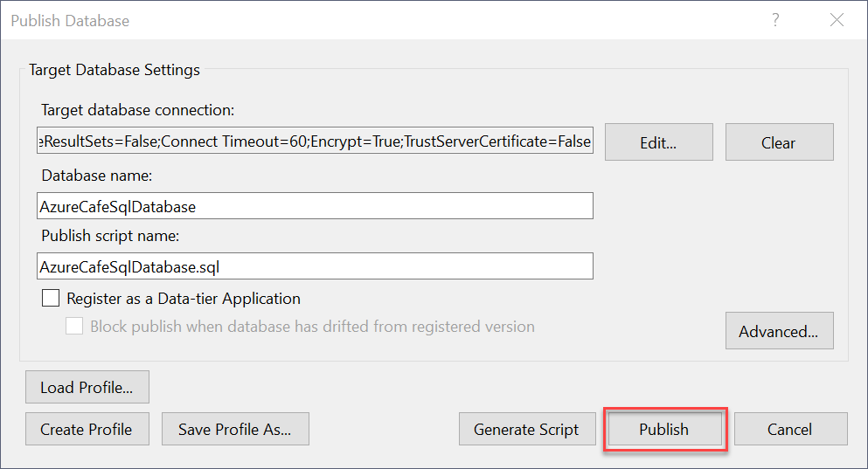Open Load Profile dialog
Image resolution: width=868 pixels, height=469 pixels.
pyautogui.click(x=87, y=387)
